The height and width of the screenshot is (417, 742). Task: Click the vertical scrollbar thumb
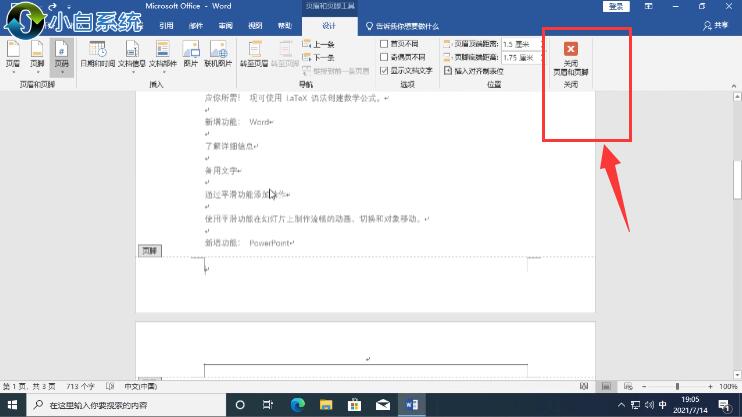click(x=737, y=180)
